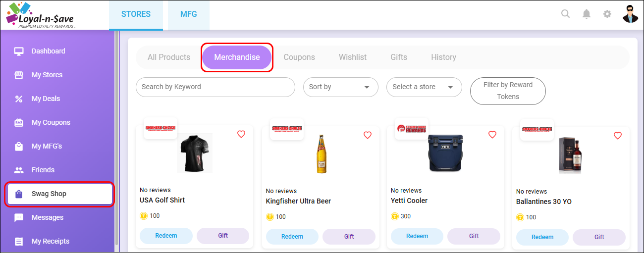Gift the Yetti Cooler
The image size is (644, 253).
pyautogui.click(x=474, y=236)
